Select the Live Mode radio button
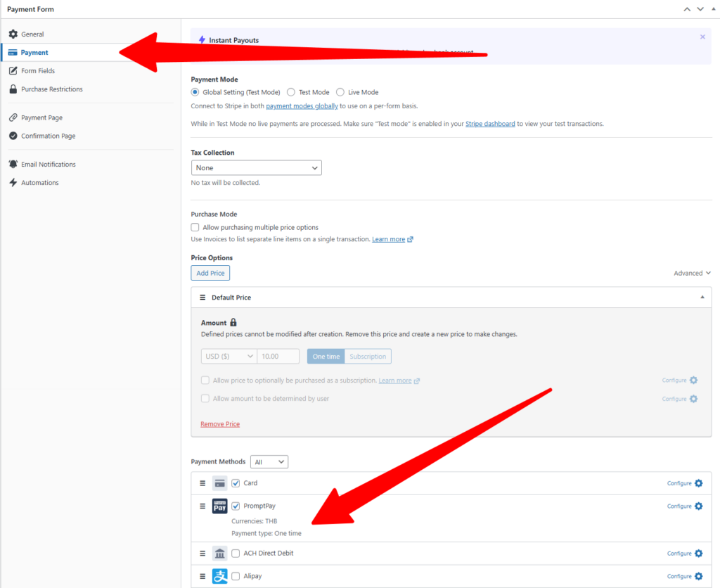Viewport: 720px width, 588px height. click(x=340, y=92)
